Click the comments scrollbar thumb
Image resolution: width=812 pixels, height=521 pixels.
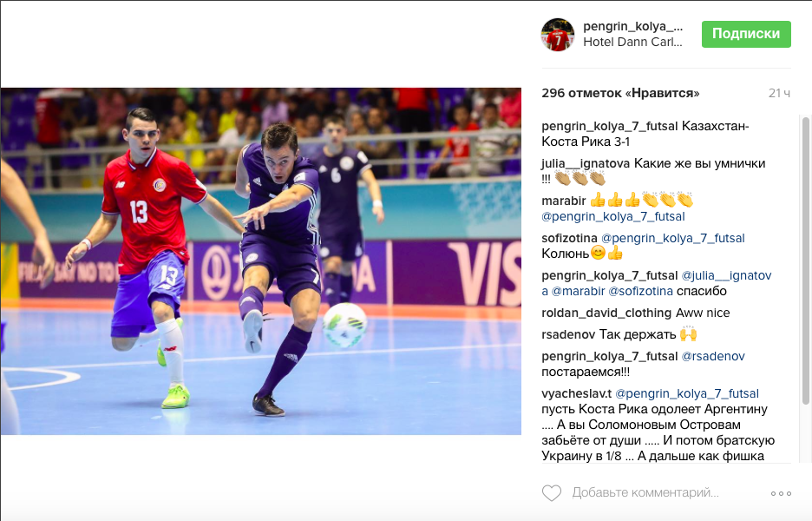(806, 260)
